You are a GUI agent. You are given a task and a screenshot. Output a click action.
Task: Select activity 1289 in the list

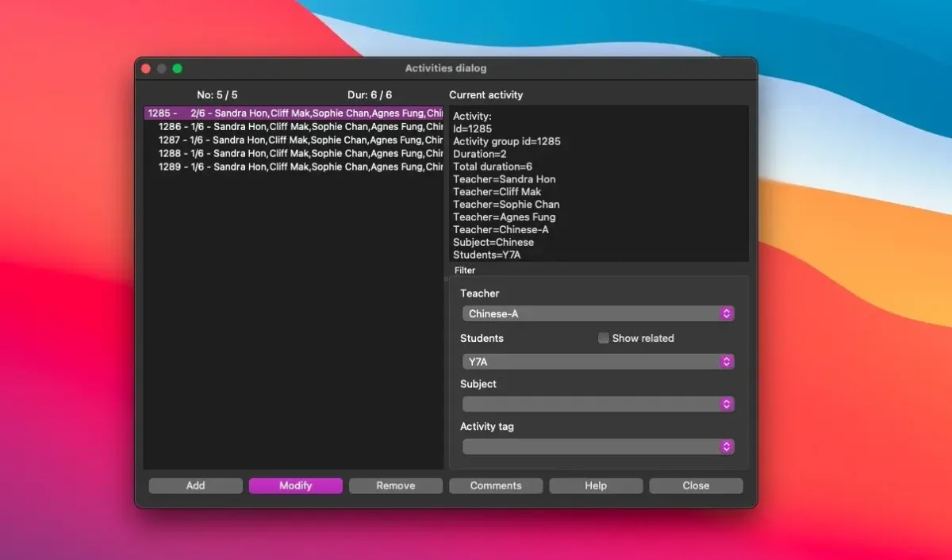point(294,167)
